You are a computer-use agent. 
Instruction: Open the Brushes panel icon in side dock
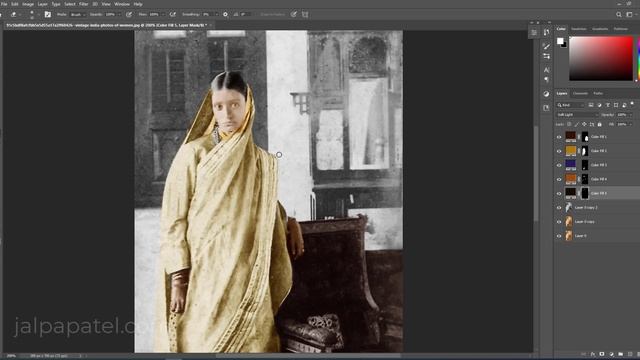[546, 47]
